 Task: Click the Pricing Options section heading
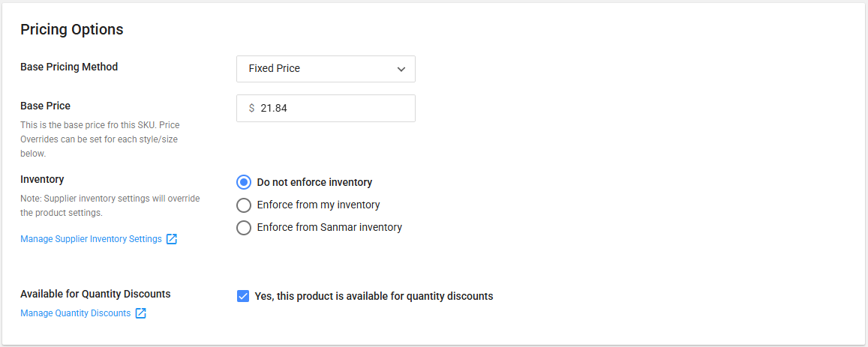pos(72,30)
